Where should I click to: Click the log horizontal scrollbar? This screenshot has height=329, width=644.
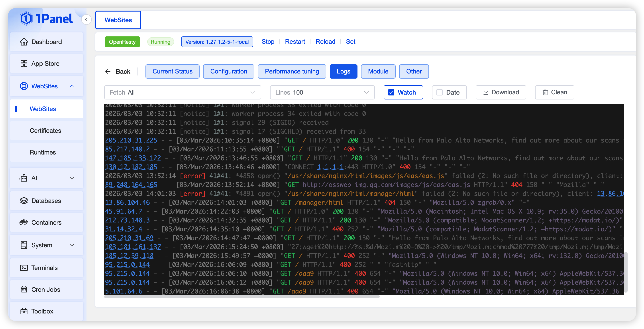click(241, 297)
